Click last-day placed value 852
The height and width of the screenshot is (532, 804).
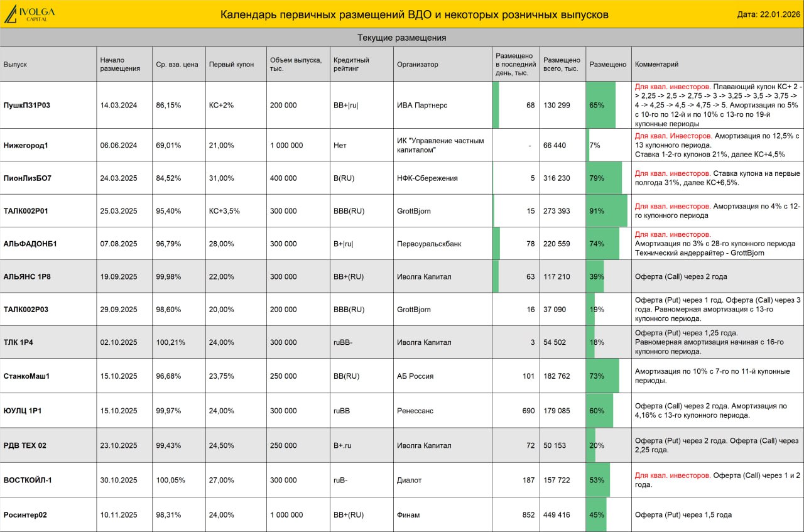tap(529, 515)
